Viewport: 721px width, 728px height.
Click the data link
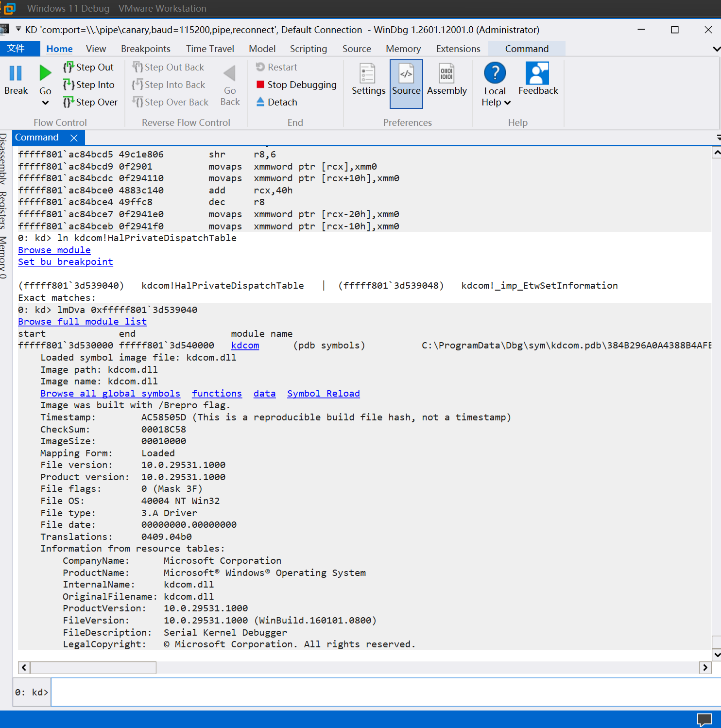[264, 393]
